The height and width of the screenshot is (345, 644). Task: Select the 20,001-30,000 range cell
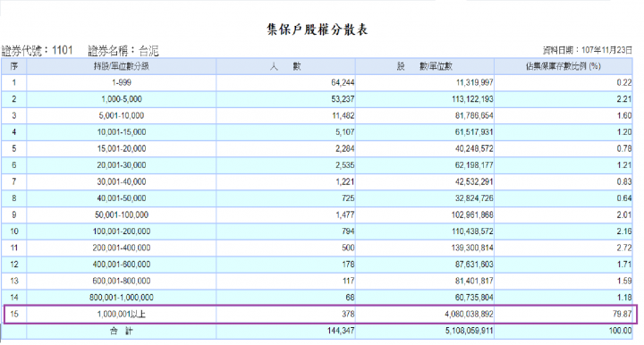click(121, 165)
